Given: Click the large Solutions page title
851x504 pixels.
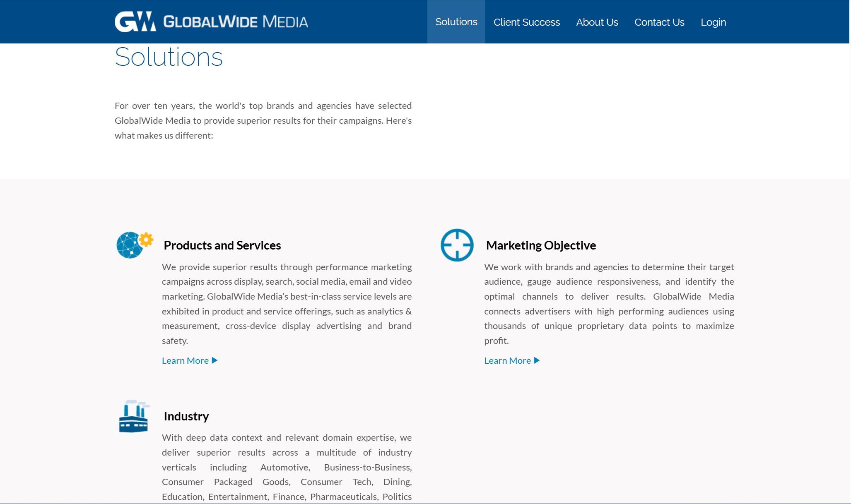Looking at the screenshot, I should [169, 57].
